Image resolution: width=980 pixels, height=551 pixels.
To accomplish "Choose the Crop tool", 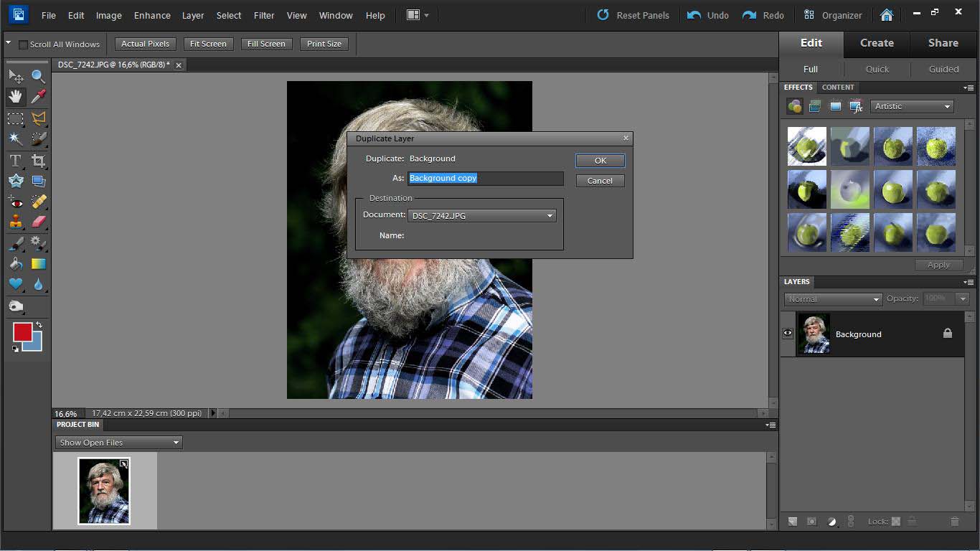I will 39,161.
